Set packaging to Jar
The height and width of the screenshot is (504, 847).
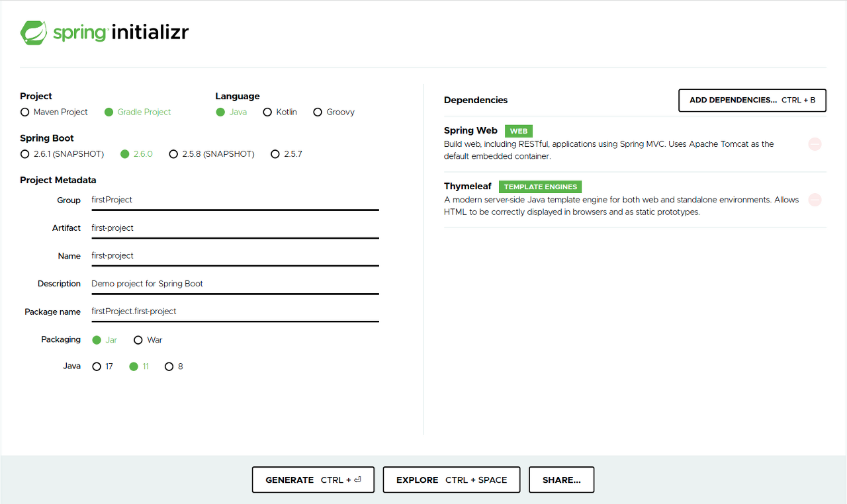105,340
